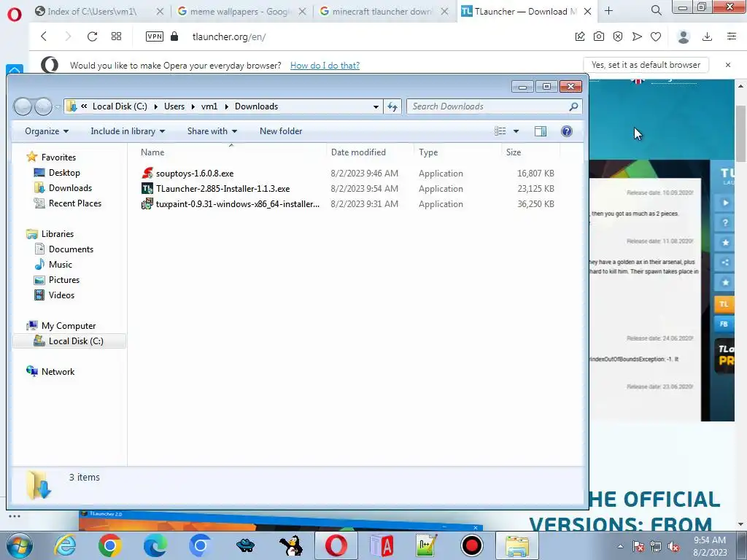Select My Computer in navigation pane
The height and width of the screenshot is (560, 747).
point(68,326)
